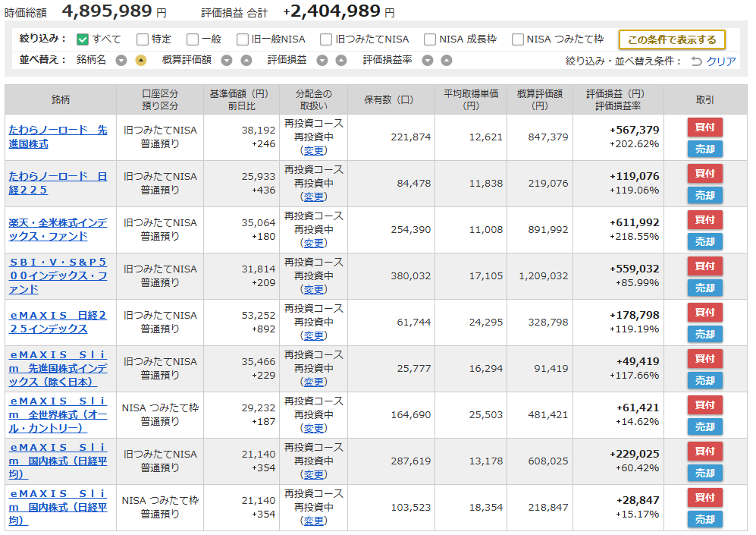The width and height of the screenshot is (756, 535).
Task: Change distribution setting for 楽天・全米株式
Action: (x=313, y=243)
